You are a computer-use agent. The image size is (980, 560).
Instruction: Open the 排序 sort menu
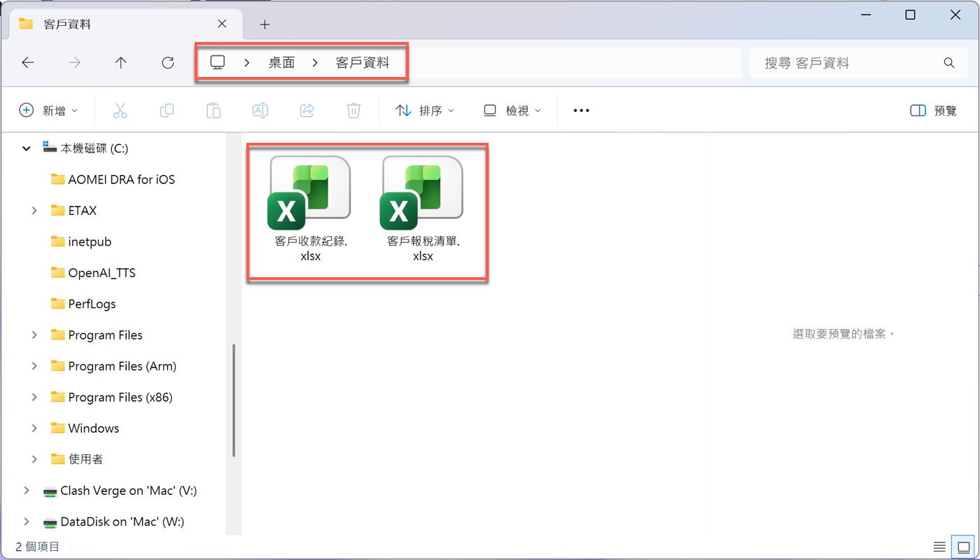tap(425, 110)
